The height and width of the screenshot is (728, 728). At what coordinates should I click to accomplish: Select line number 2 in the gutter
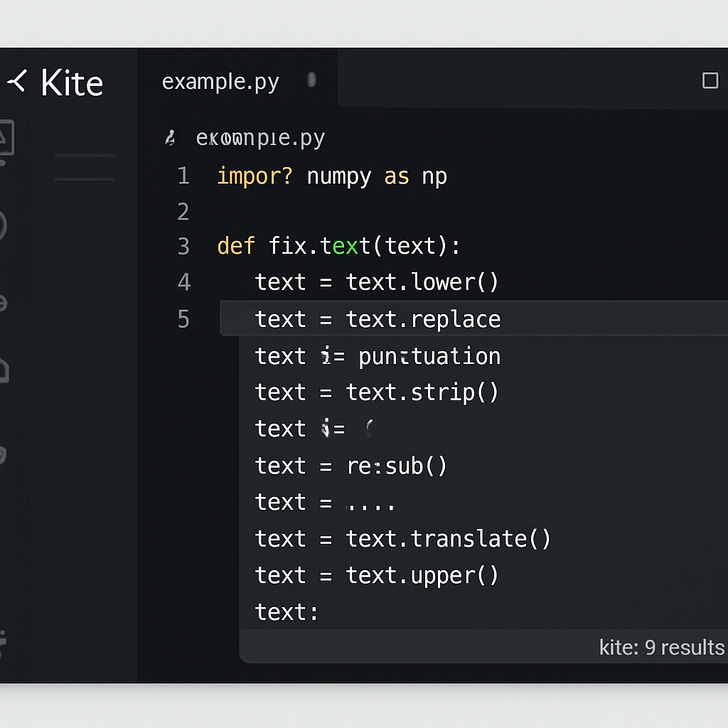[x=183, y=212]
